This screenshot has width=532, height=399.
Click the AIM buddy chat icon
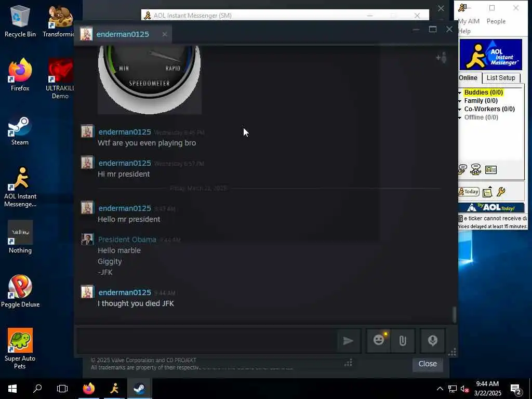[x=476, y=169]
